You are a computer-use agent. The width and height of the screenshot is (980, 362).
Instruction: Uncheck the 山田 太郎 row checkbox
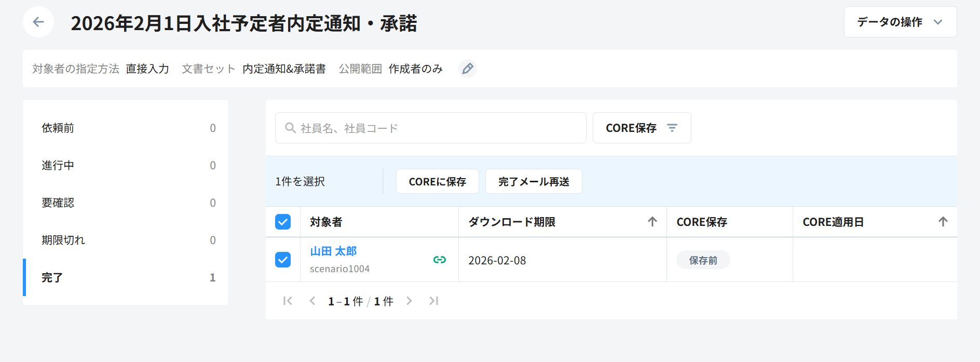point(283,260)
